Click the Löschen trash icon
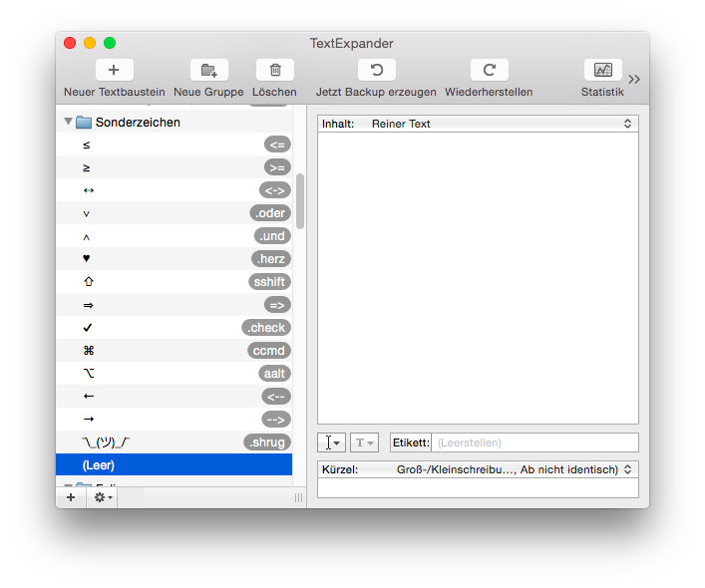Screen dimensions: 705x588 275,70
